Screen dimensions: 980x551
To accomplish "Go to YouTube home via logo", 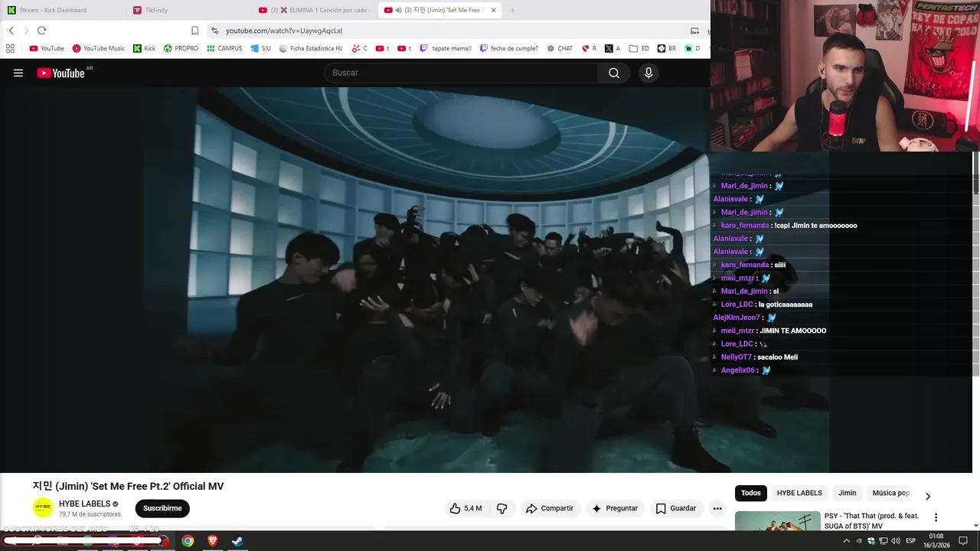I will [x=60, y=73].
